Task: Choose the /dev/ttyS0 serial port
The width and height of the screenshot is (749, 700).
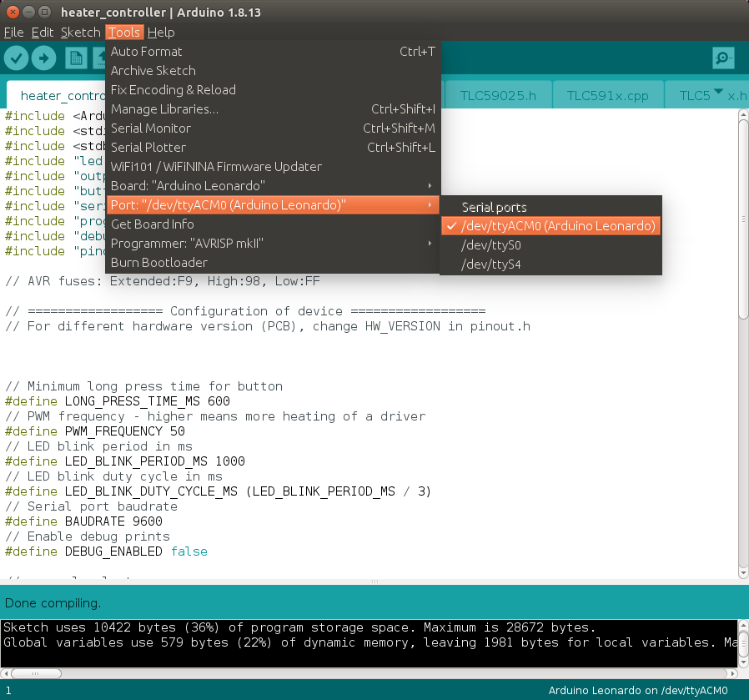Action: (491, 245)
